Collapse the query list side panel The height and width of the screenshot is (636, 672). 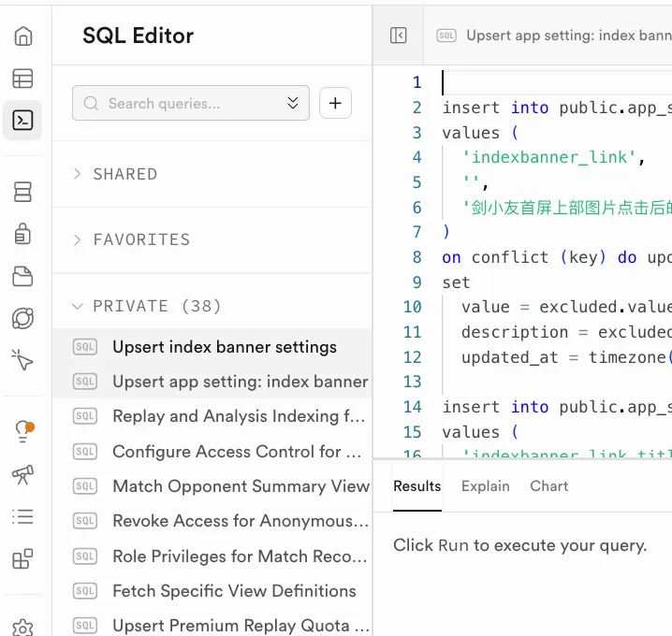[x=398, y=36]
